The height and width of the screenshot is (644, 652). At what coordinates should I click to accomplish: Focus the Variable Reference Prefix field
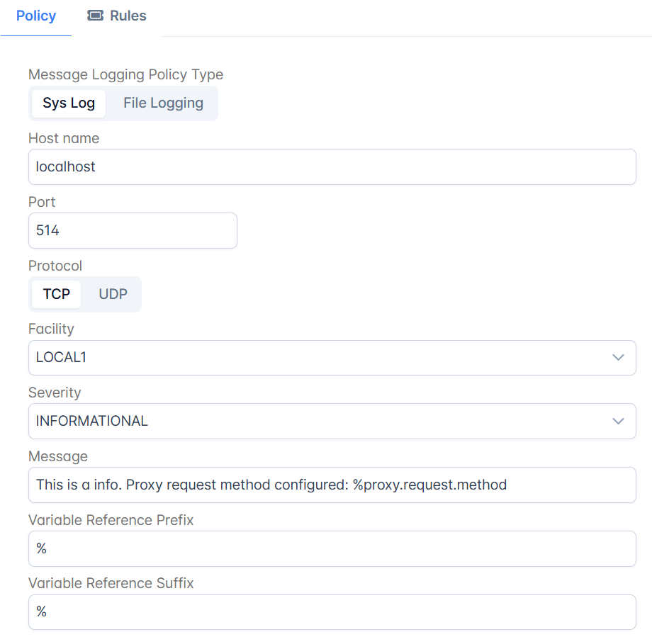tap(332, 548)
